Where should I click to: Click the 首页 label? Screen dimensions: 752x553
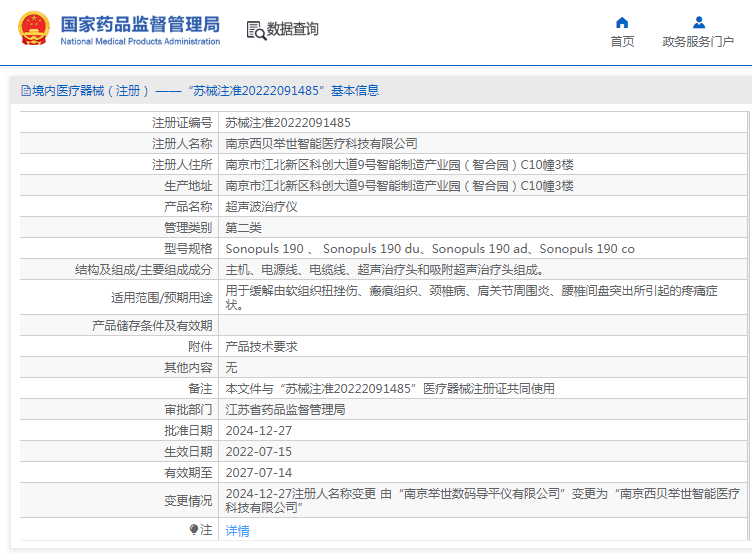pyautogui.click(x=622, y=42)
